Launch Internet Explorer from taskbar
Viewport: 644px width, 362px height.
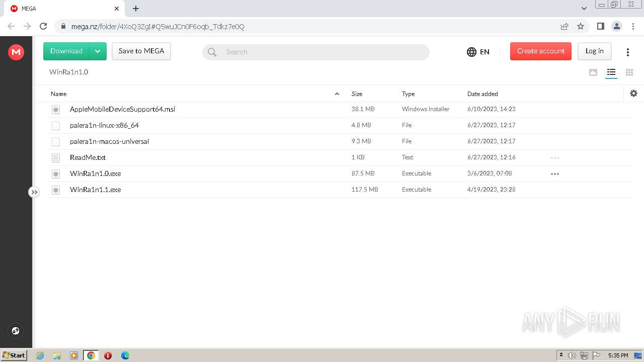pos(40,355)
